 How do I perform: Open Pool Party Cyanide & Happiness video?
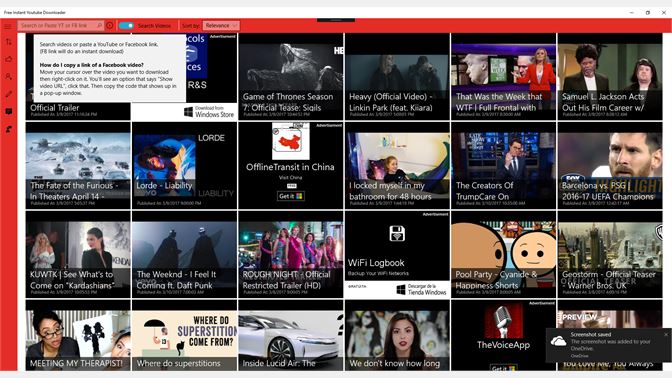[x=504, y=255]
